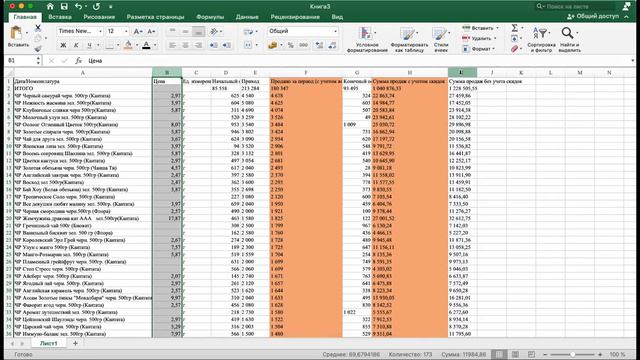Click the Format Painter brush icon
The width and height of the screenshot is (640, 360).
(x=38, y=49)
